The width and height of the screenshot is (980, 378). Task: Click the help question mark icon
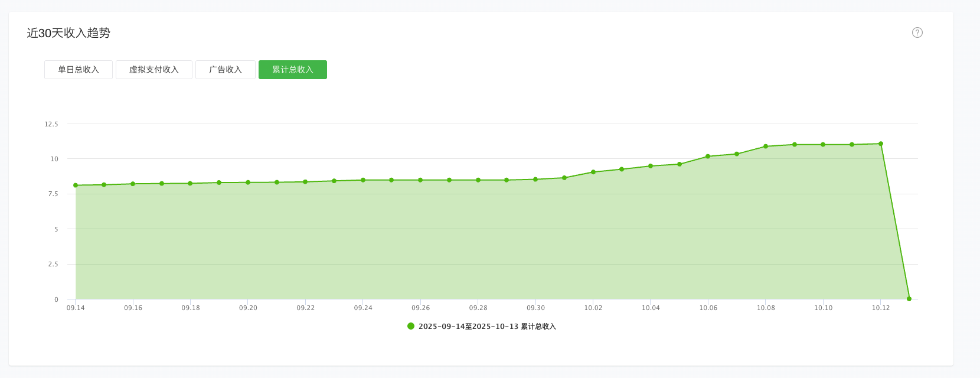[917, 32]
